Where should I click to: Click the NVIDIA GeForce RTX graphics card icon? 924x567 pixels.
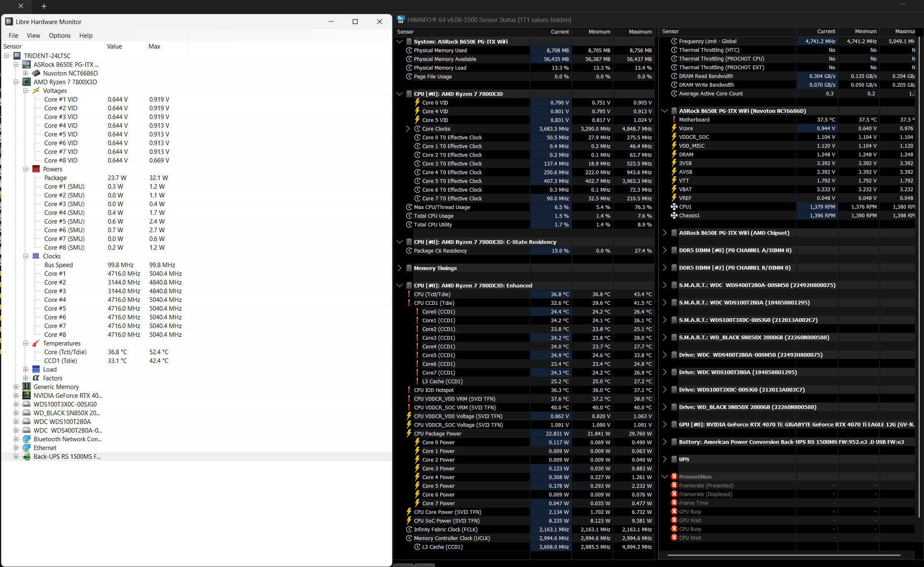tap(27, 395)
